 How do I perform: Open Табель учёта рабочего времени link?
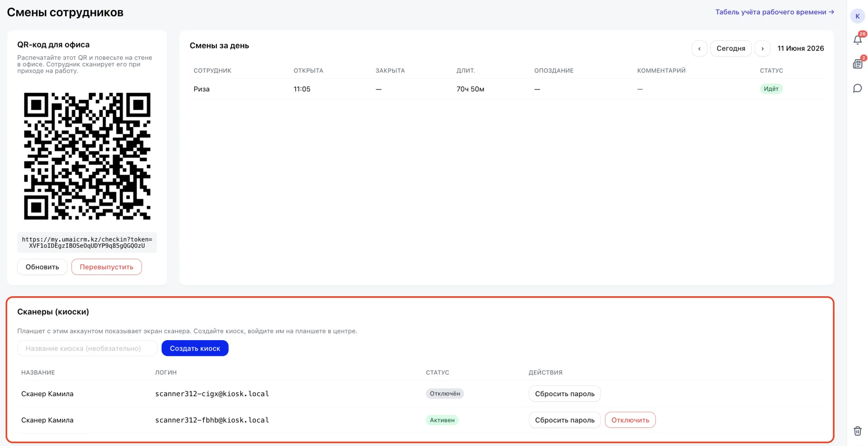click(774, 12)
